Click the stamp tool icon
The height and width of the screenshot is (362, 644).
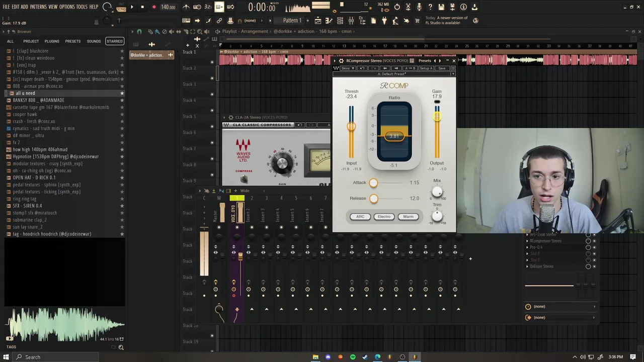[230, 21]
